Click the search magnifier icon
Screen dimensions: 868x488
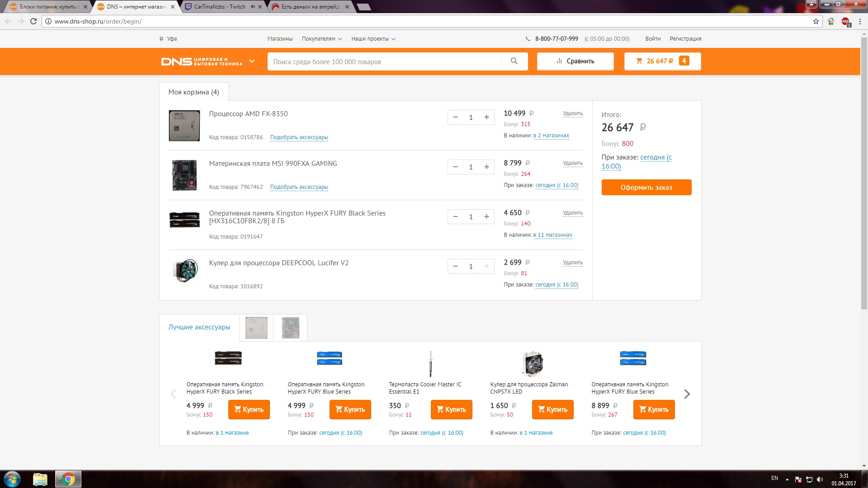[x=514, y=61]
